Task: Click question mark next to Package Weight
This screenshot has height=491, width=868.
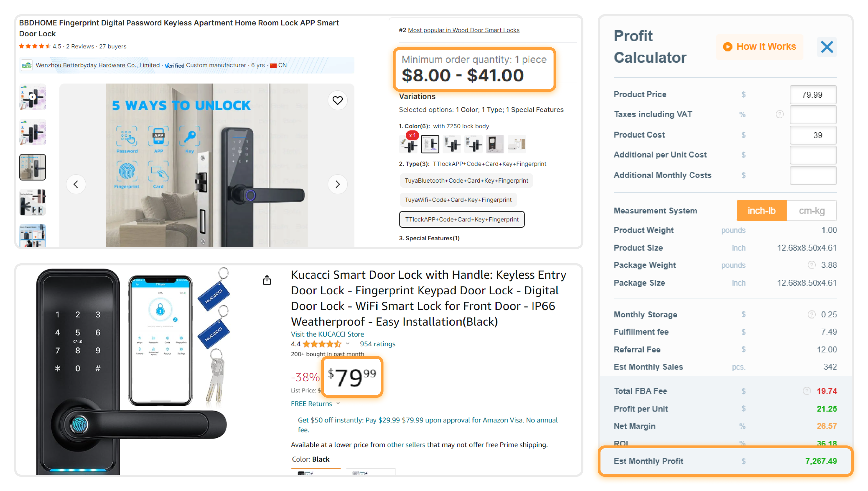Action: point(811,265)
